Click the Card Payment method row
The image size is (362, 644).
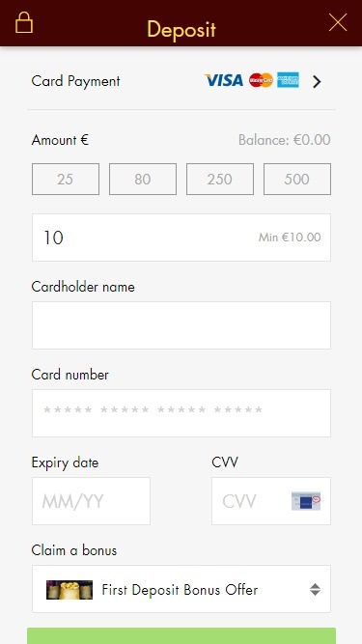pos(181,81)
